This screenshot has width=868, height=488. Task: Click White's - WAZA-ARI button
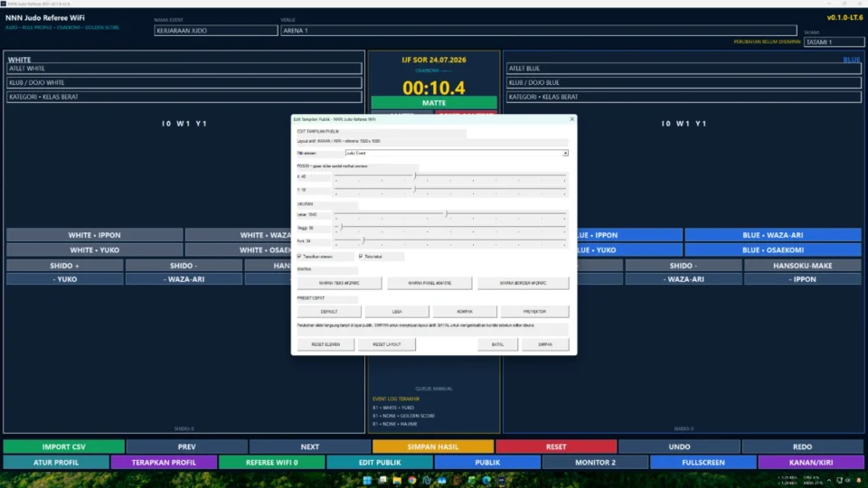[x=184, y=279]
